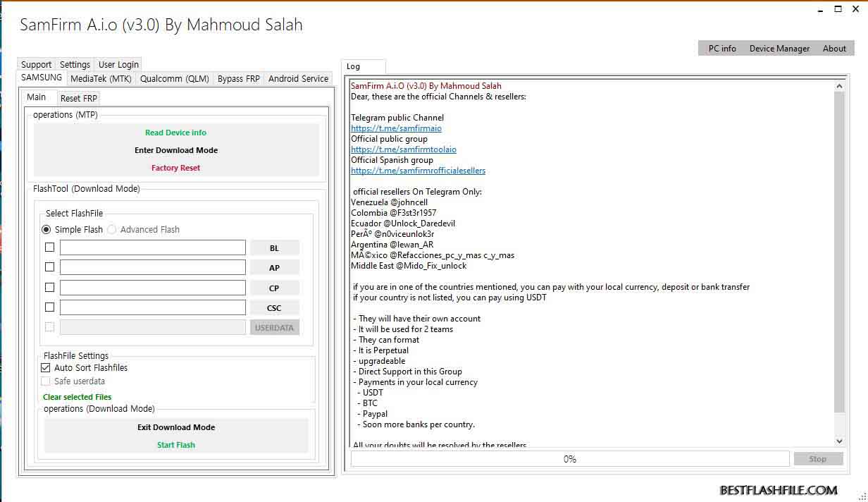Screen dimensions: 868x502
Task: Click the log vertical scrollbar thumb
Action: coord(839,252)
